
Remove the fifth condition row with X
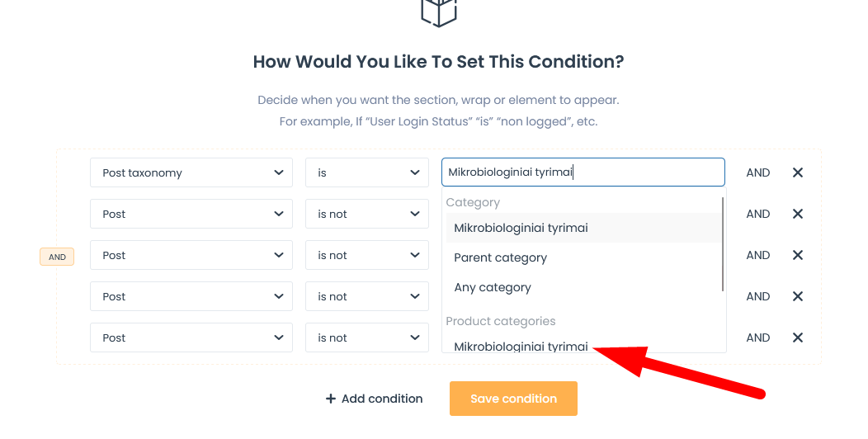point(798,338)
